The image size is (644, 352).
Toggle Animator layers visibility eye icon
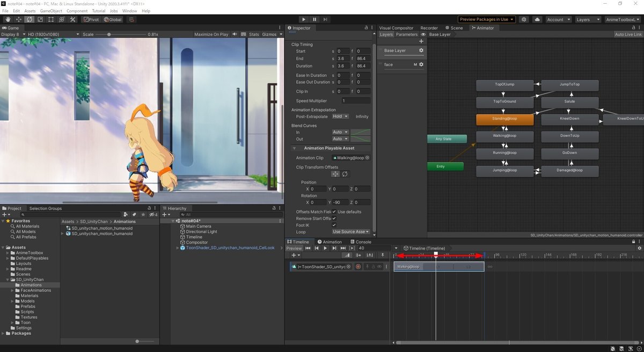(423, 34)
